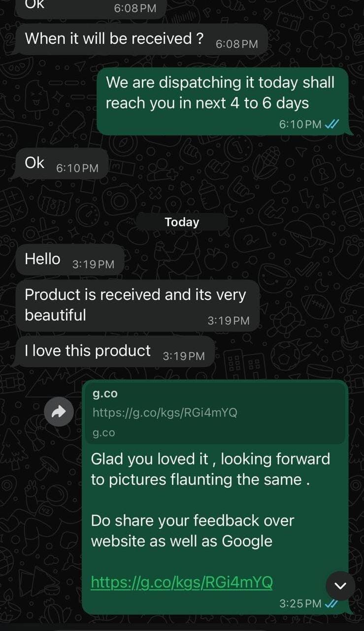Click the g.co bold title in preview
The height and width of the screenshot is (631, 364).
click(105, 394)
